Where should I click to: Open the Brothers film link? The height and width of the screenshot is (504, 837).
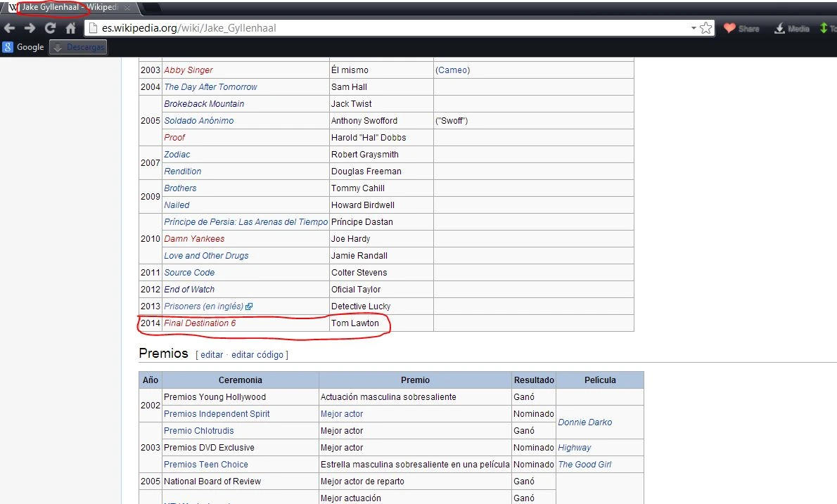[180, 188]
